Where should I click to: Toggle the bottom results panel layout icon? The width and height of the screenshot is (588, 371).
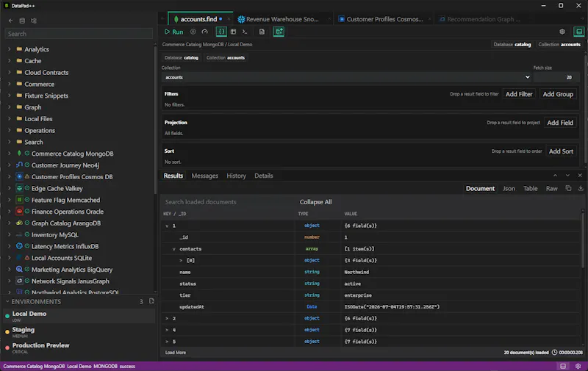click(579, 32)
